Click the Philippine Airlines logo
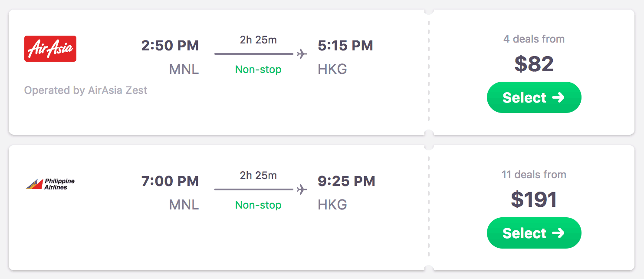 (49, 183)
